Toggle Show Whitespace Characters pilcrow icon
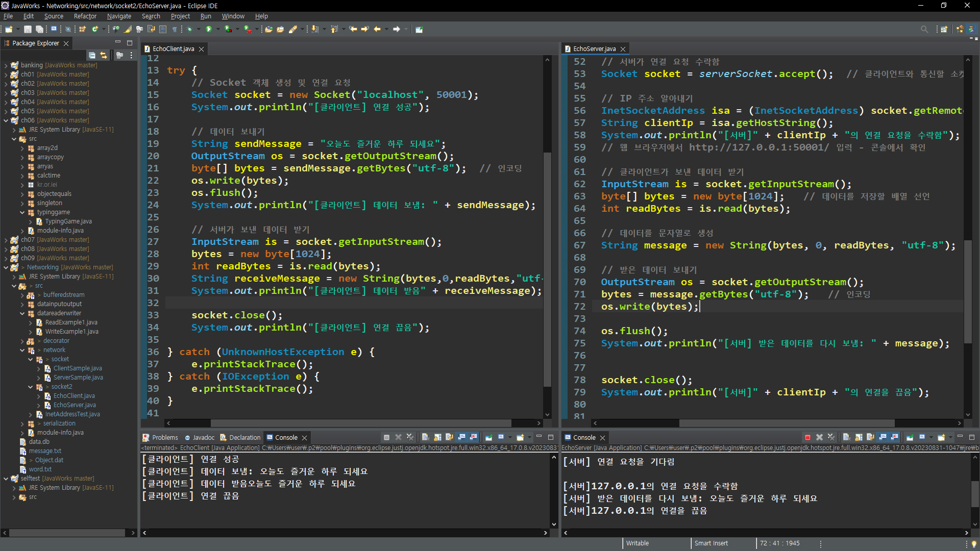 coord(175,29)
